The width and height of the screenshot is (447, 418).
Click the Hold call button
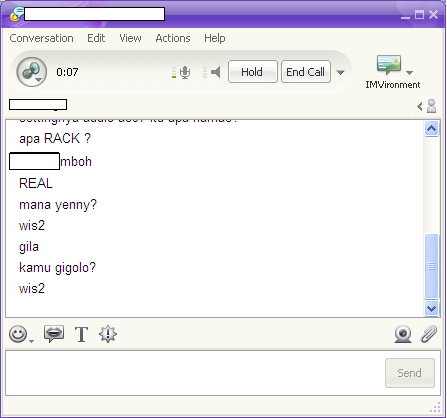[253, 72]
